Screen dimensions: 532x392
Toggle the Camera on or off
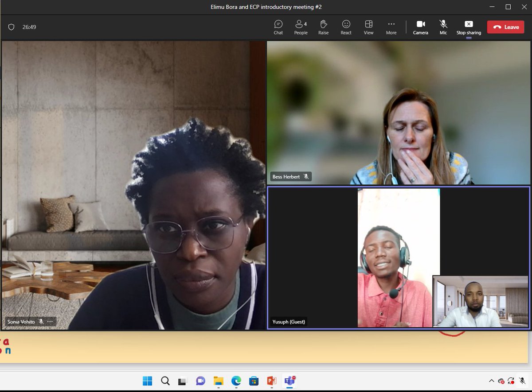pyautogui.click(x=421, y=27)
